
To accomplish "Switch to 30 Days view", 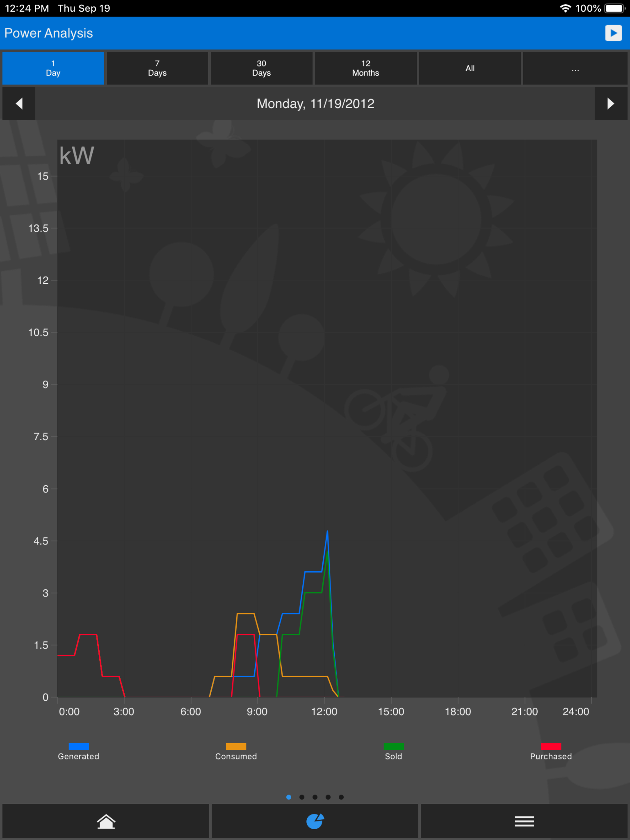I will pos(261,68).
